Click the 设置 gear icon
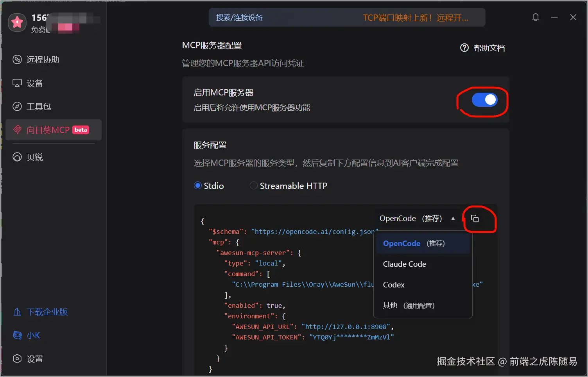Image resolution: width=588 pixels, height=377 pixels. coord(17,359)
